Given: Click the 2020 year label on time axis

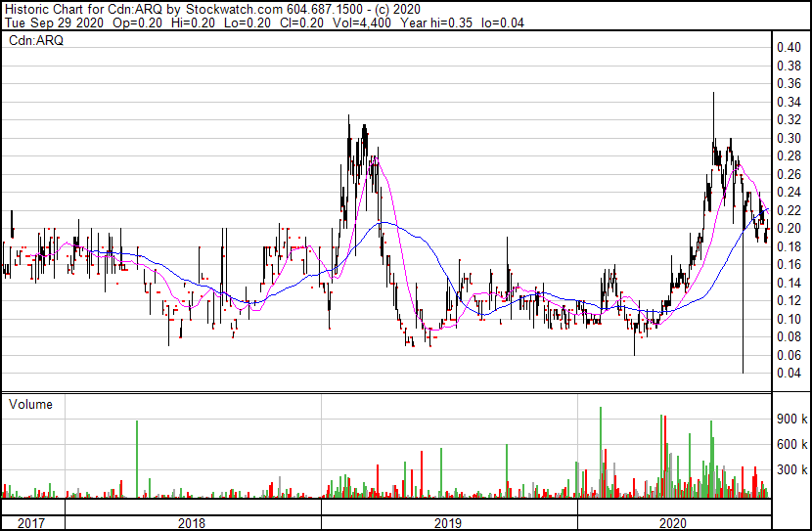Looking at the screenshot, I should (673, 523).
